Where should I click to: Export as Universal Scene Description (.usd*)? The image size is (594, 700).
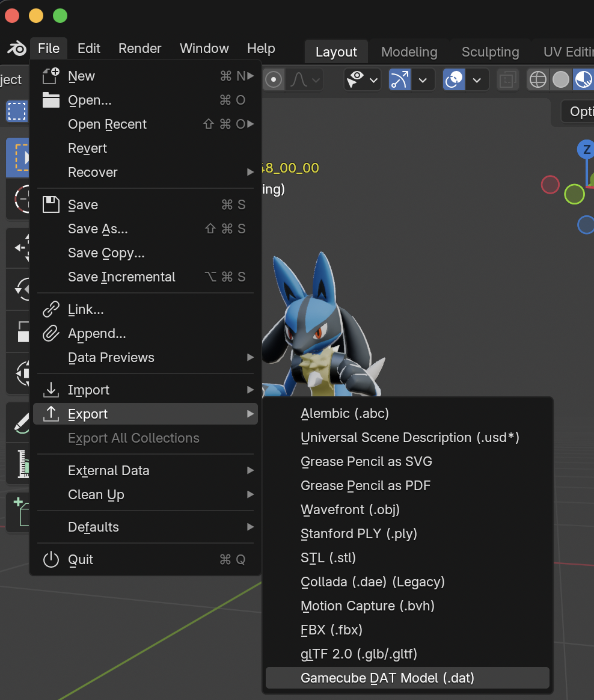point(408,438)
